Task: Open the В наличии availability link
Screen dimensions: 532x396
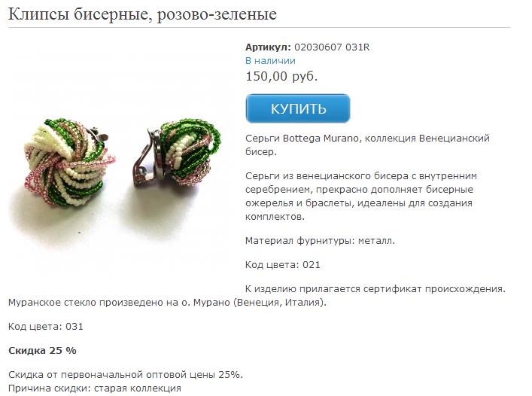Action: coord(270,61)
